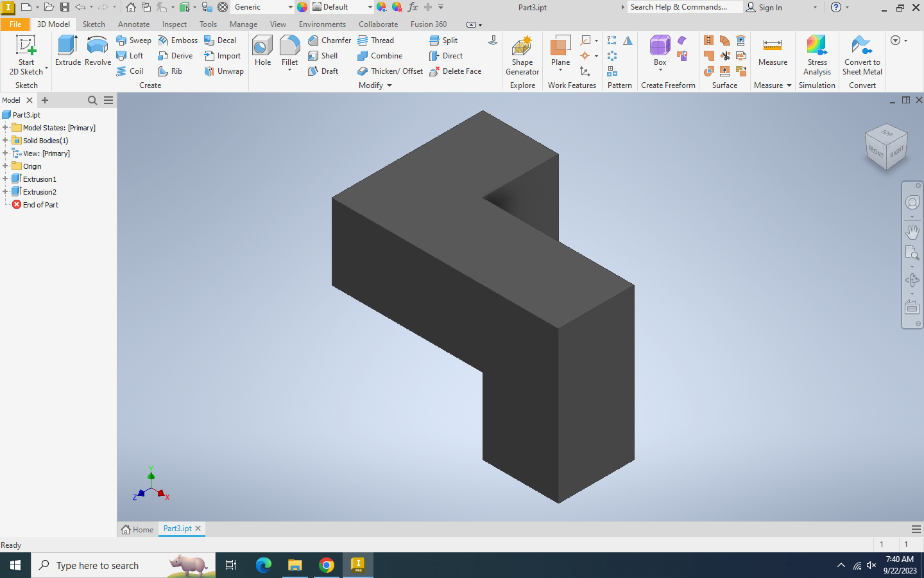924x578 pixels.
Task: Select the Revolve tool
Action: [x=98, y=51]
